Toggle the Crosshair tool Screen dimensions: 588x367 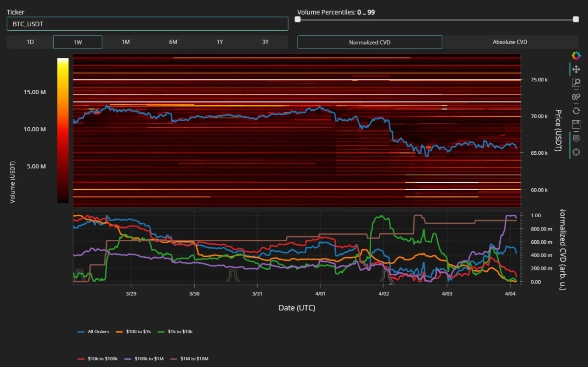coord(576,152)
